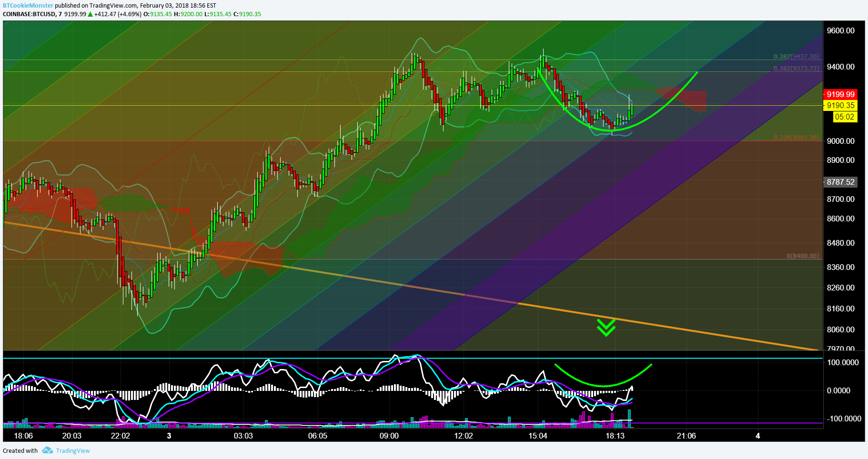868x459 pixels.
Task: Open the TradingView footer link
Action: pyautogui.click(x=73, y=450)
